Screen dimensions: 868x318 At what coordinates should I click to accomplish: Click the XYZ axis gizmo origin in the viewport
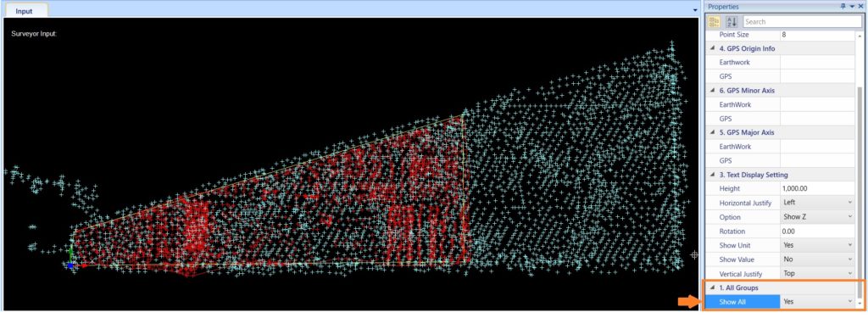(x=70, y=265)
